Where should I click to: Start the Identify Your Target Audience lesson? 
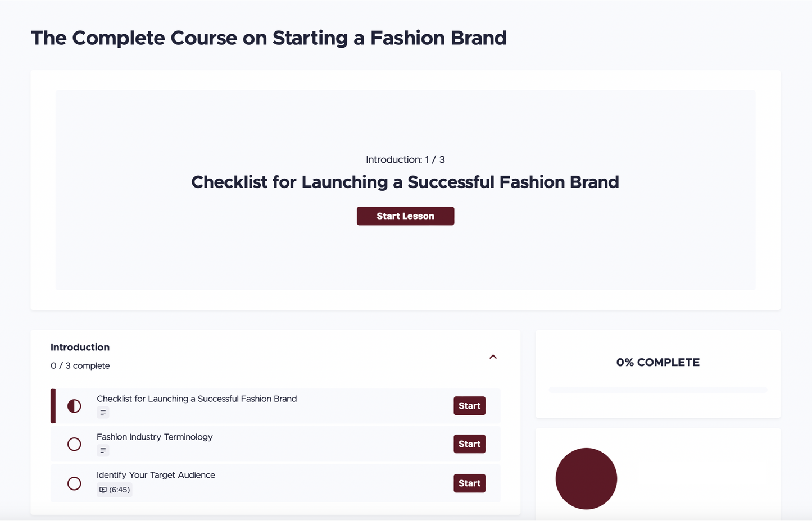(x=469, y=483)
